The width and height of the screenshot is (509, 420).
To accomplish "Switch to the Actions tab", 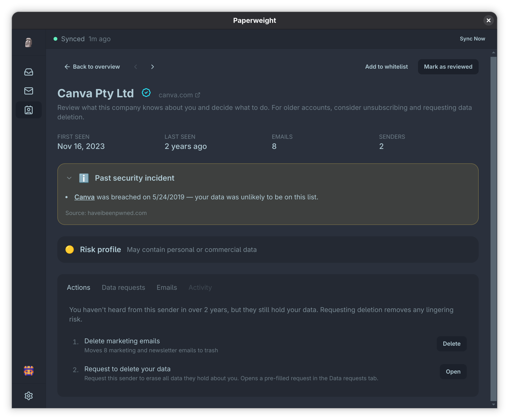I will 78,287.
